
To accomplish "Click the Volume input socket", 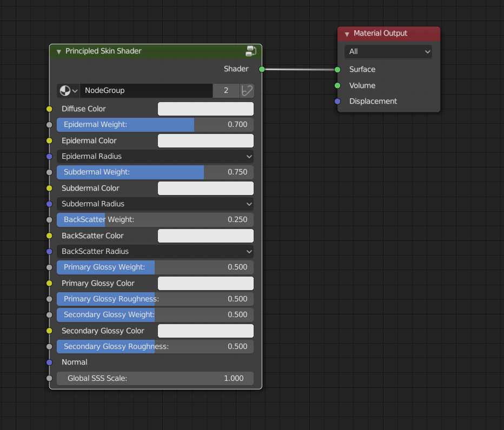I will coord(337,85).
